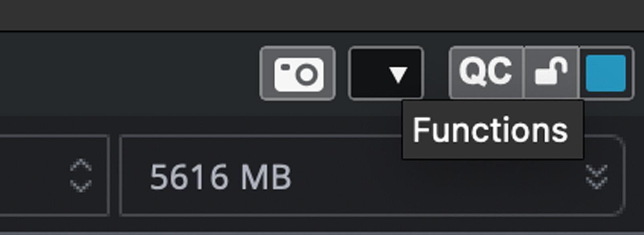Click the 5616 MB text
644x235 pixels.
221,177
